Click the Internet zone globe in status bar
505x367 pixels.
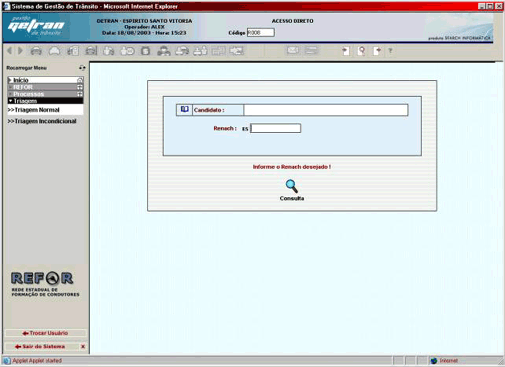pos(434,361)
